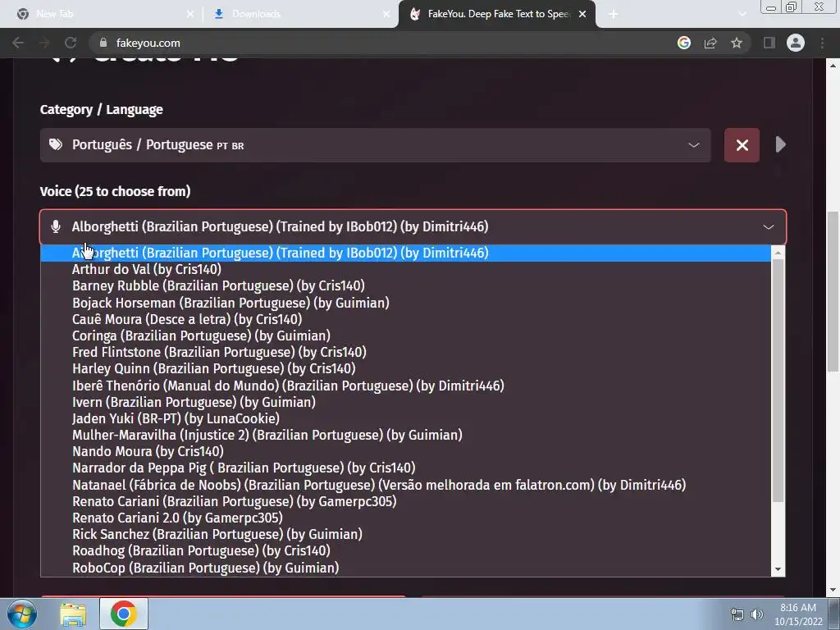The image size is (840, 630).
Task: Click the tags icon in category field
Action: tap(56, 144)
